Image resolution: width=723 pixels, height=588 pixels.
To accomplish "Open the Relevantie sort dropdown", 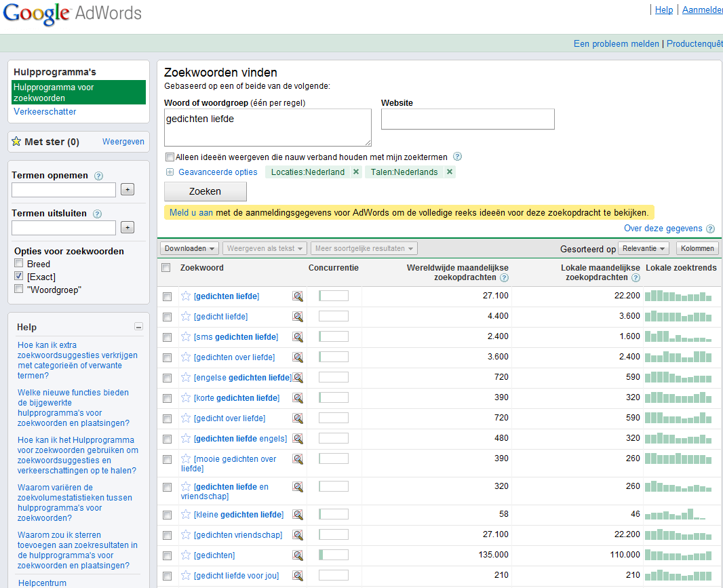I will 643,248.
